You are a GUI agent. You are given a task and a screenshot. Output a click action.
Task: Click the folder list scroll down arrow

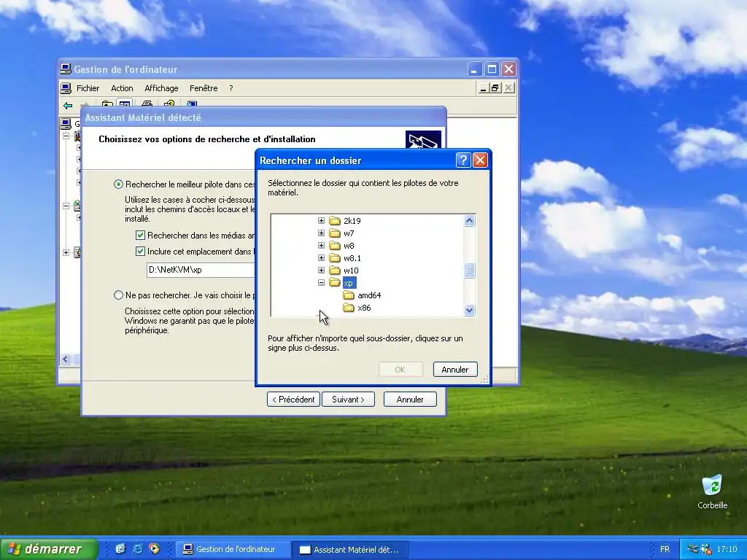tap(469, 310)
